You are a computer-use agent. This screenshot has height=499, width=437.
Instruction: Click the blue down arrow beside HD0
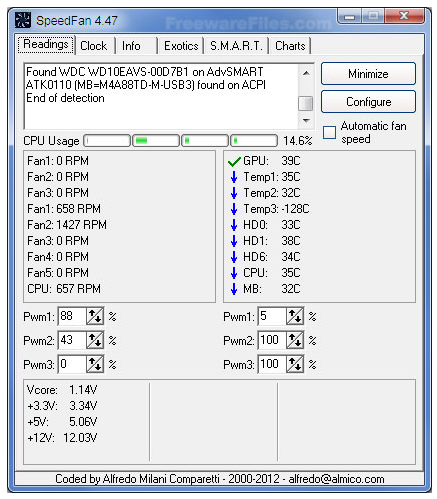pos(234,225)
